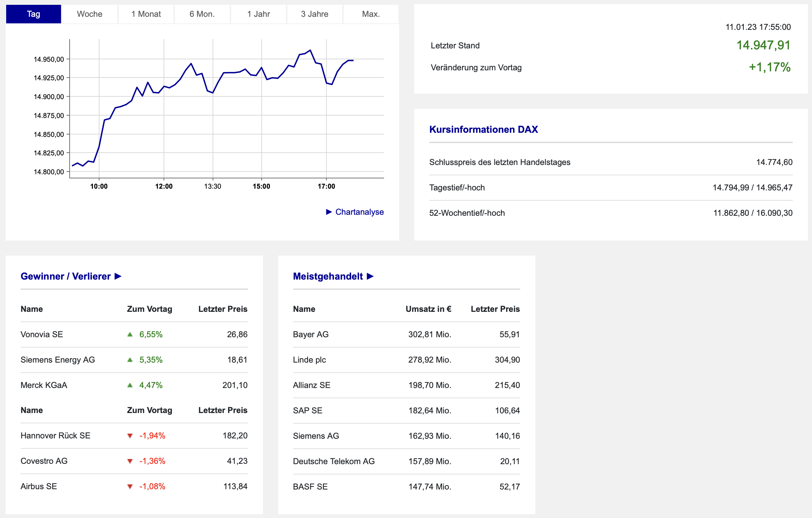Click green up arrow beside Vonovia SE

(x=130, y=334)
